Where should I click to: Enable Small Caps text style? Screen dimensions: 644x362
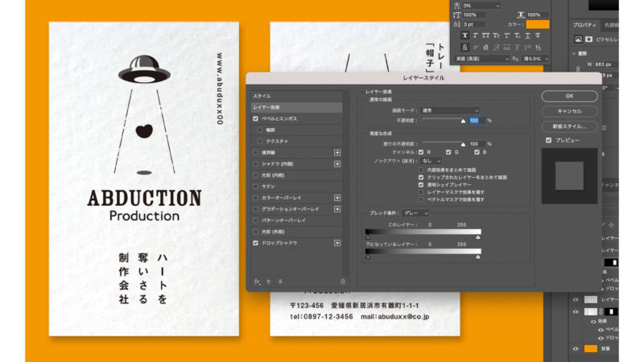click(496, 35)
